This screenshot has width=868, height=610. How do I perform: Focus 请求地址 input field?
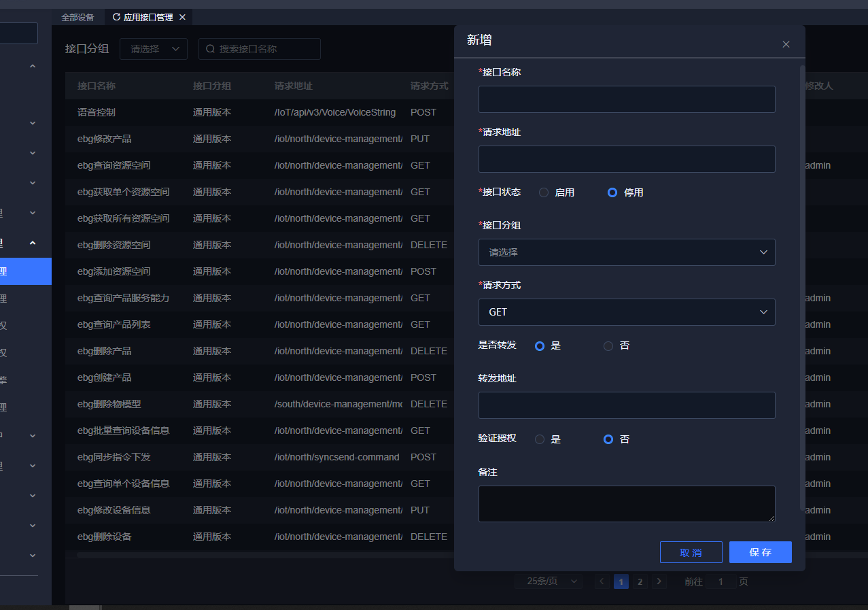point(627,159)
